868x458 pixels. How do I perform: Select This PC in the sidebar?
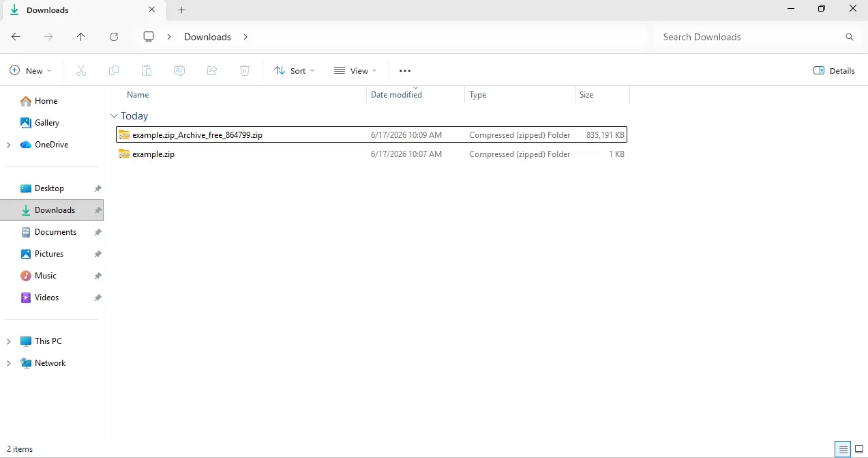(48, 341)
